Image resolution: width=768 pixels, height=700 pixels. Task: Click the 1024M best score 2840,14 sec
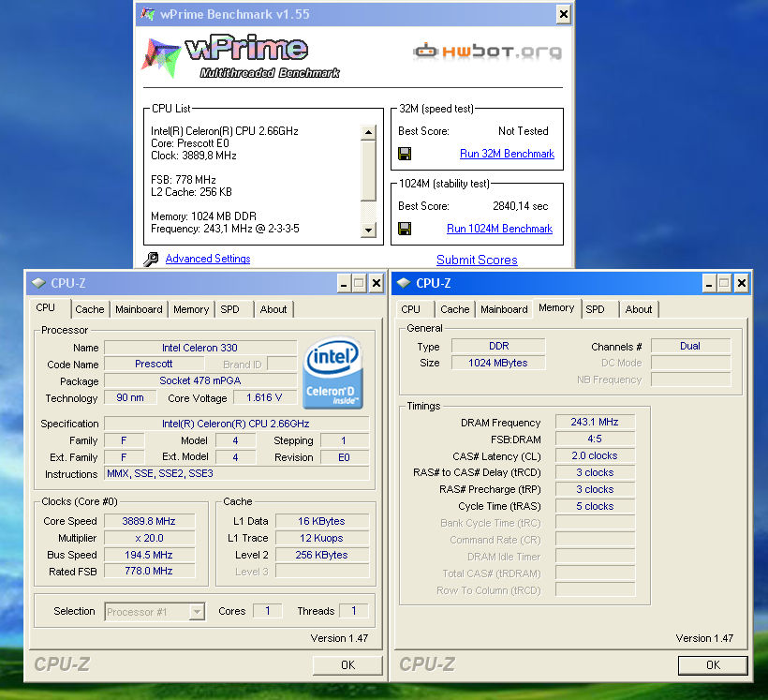tap(520, 206)
